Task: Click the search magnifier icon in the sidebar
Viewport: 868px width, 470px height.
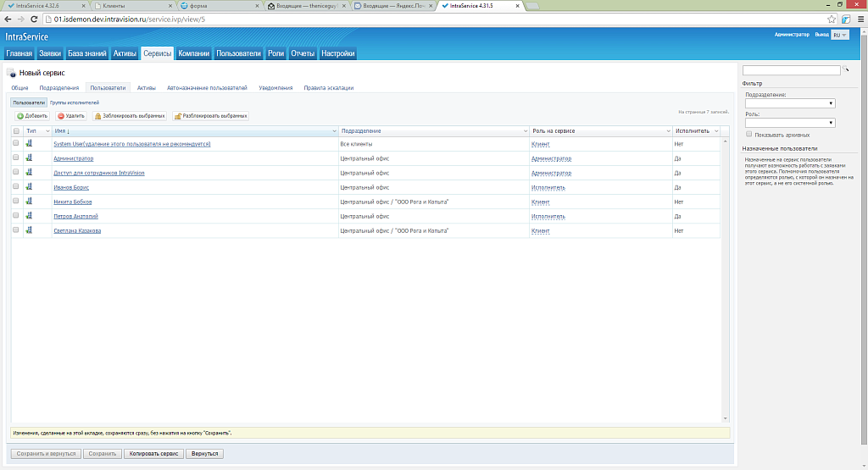Action: pyautogui.click(x=845, y=70)
